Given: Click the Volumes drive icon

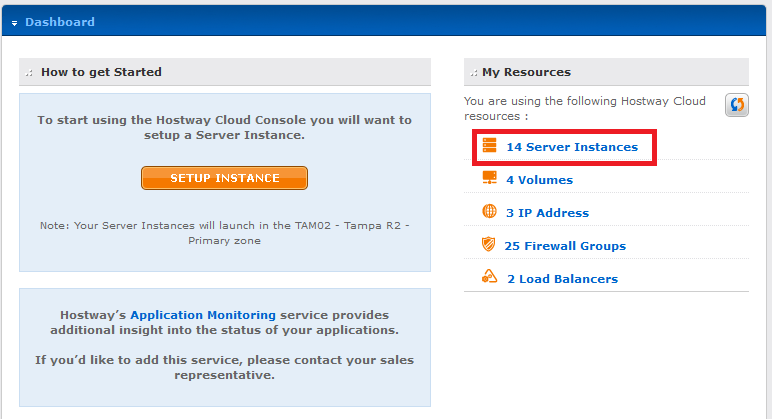Looking at the screenshot, I should (x=489, y=178).
